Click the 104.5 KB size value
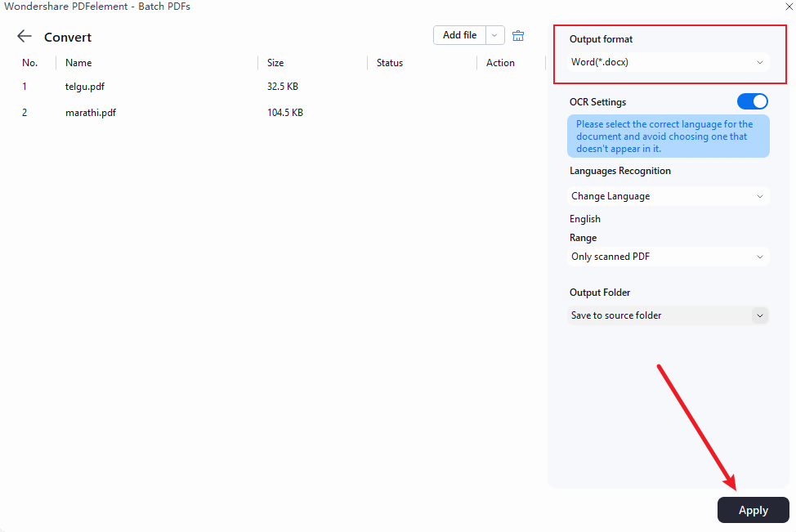The image size is (796, 532). coord(285,113)
